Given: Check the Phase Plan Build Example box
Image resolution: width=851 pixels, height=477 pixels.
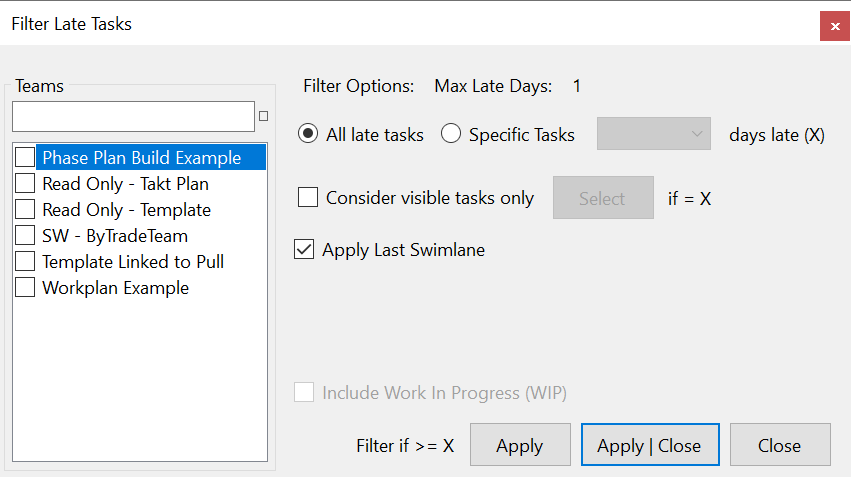Looking at the screenshot, I should pyautogui.click(x=25, y=157).
